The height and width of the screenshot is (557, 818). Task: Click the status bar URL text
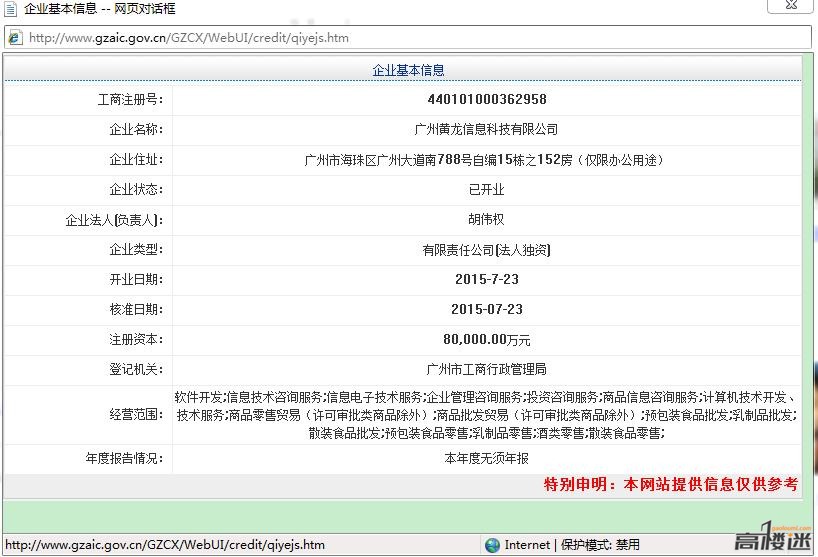click(165, 545)
